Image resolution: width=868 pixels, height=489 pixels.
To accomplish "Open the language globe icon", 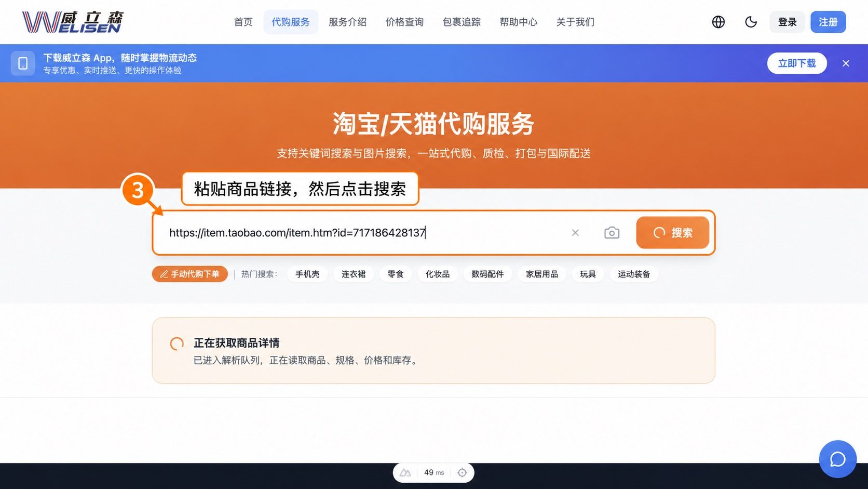I will 718,22.
